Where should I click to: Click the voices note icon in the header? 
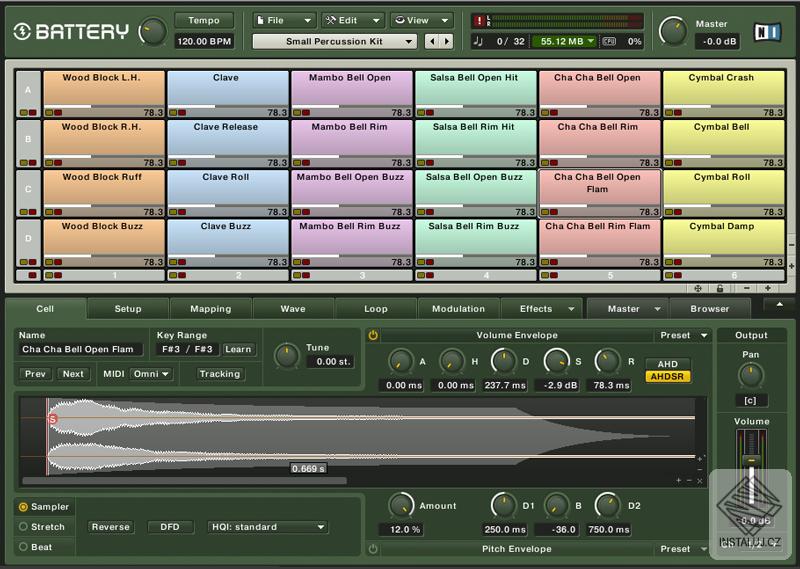478,41
